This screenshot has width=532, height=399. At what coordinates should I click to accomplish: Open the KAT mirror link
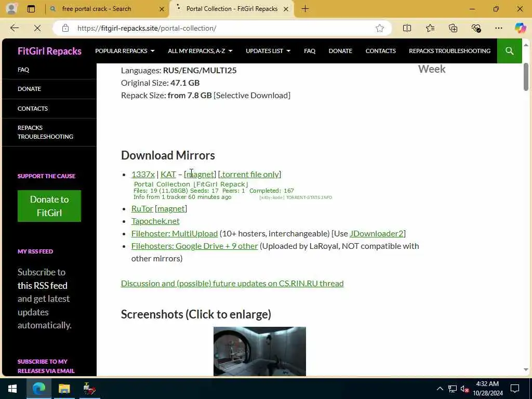[168, 175]
